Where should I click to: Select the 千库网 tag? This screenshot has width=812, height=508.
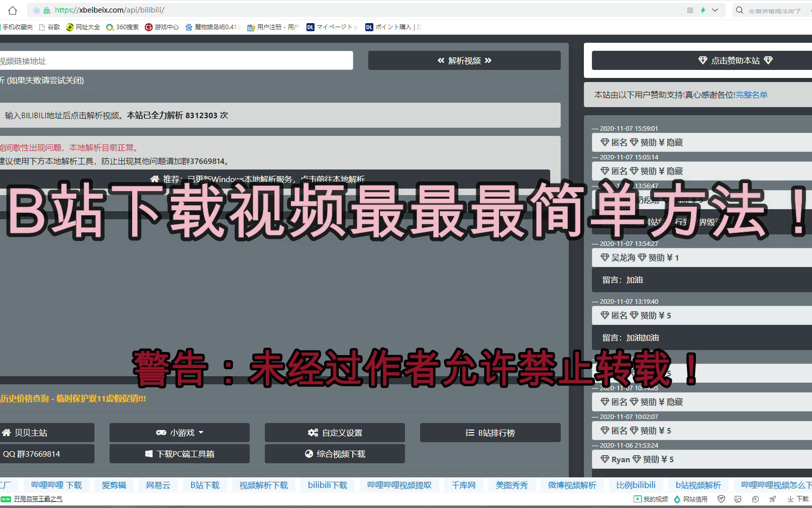tap(463, 485)
